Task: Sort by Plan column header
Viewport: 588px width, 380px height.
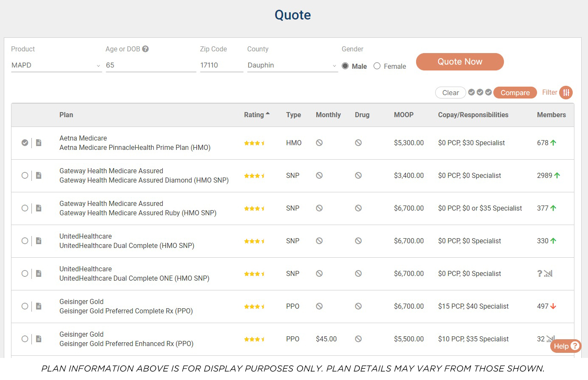Action: [66, 115]
